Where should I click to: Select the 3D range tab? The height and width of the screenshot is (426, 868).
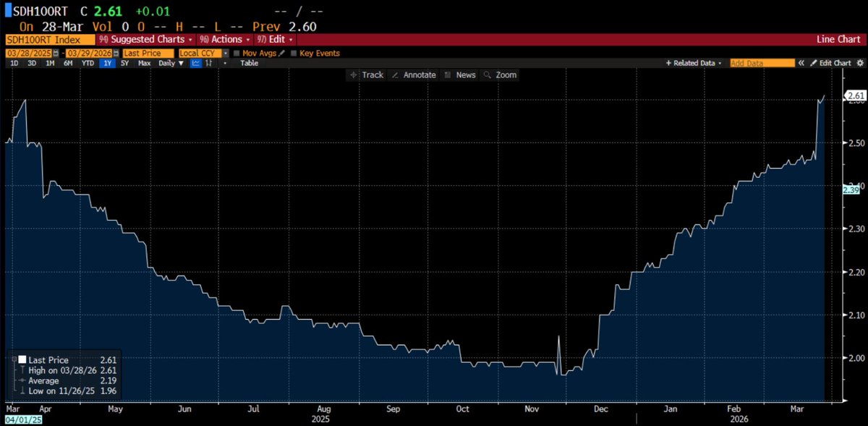point(32,63)
